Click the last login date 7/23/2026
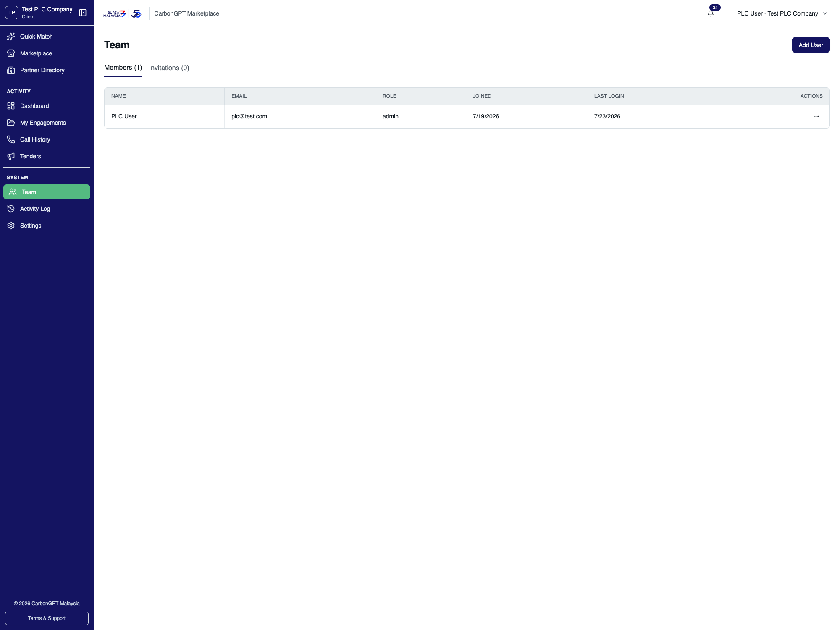The height and width of the screenshot is (630, 840). pos(607,116)
